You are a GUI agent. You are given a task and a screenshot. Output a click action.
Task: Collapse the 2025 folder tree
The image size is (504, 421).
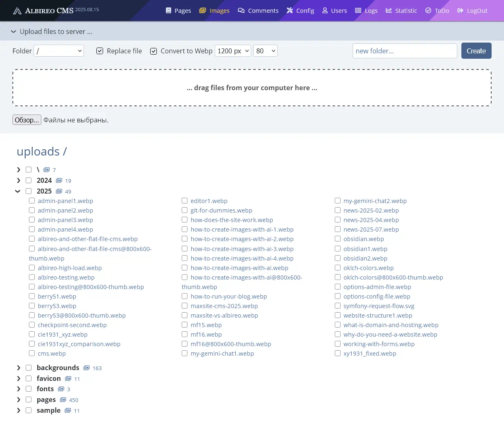tap(18, 191)
